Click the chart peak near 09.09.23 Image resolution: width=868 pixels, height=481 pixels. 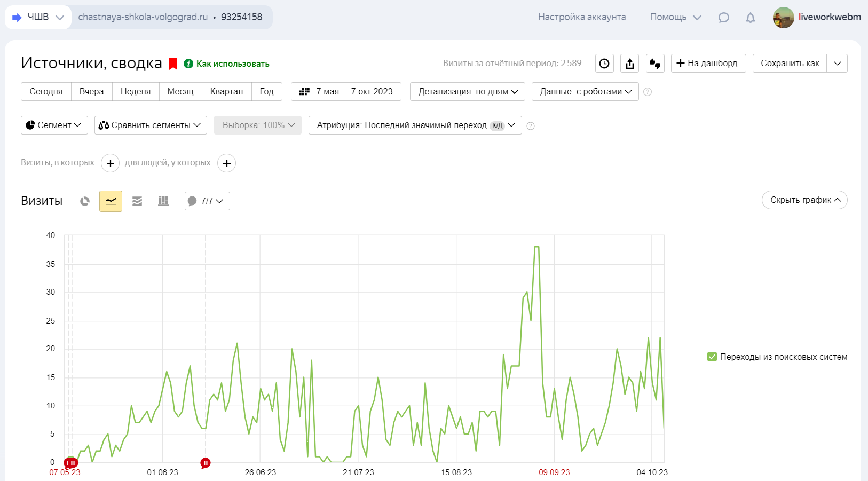tap(536, 247)
